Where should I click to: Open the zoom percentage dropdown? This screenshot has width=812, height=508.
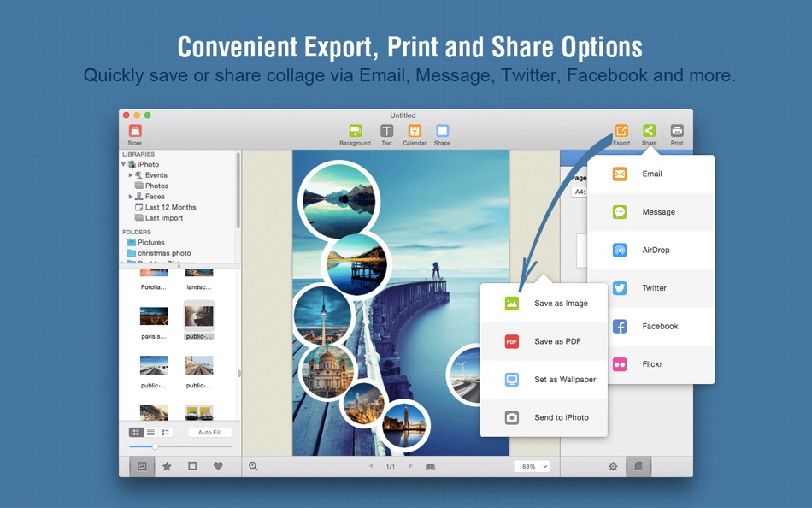pyautogui.click(x=532, y=466)
